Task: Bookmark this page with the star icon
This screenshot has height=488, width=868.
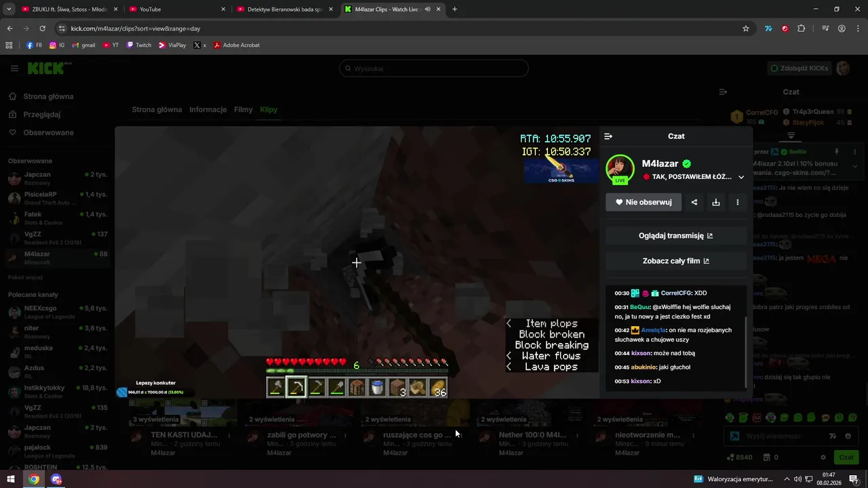Action: [x=746, y=28]
